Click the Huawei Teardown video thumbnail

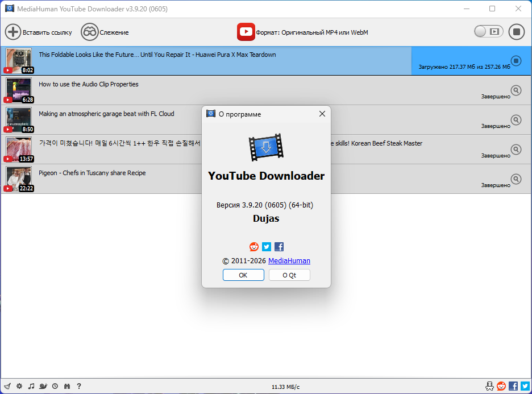point(19,61)
